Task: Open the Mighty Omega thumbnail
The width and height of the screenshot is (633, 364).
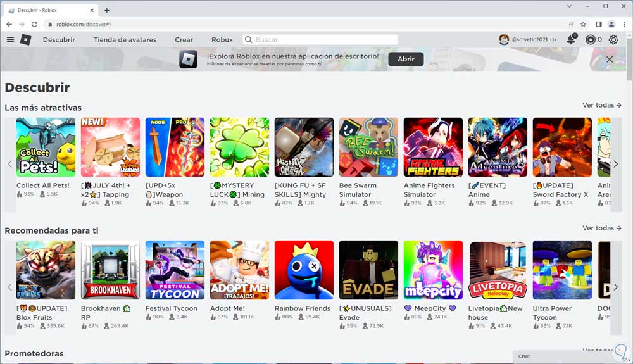Action: pos(304,147)
